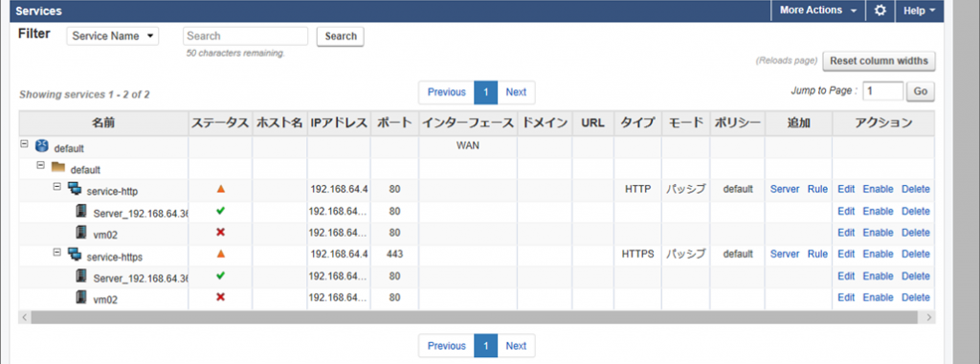
Task: Click the horizontal scrollbar under the table
Action: click(x=475, y=318)
